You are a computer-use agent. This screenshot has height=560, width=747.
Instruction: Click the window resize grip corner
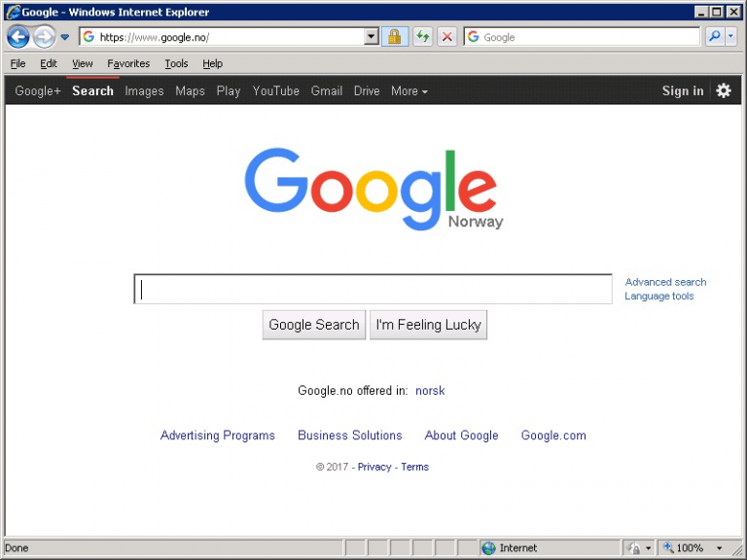736,549
